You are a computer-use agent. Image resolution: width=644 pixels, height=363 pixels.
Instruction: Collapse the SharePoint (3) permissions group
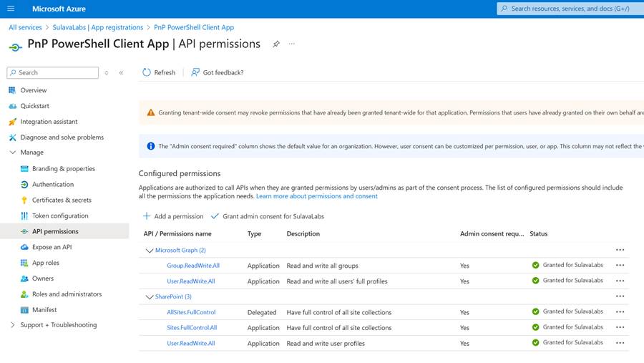point(150,296)
